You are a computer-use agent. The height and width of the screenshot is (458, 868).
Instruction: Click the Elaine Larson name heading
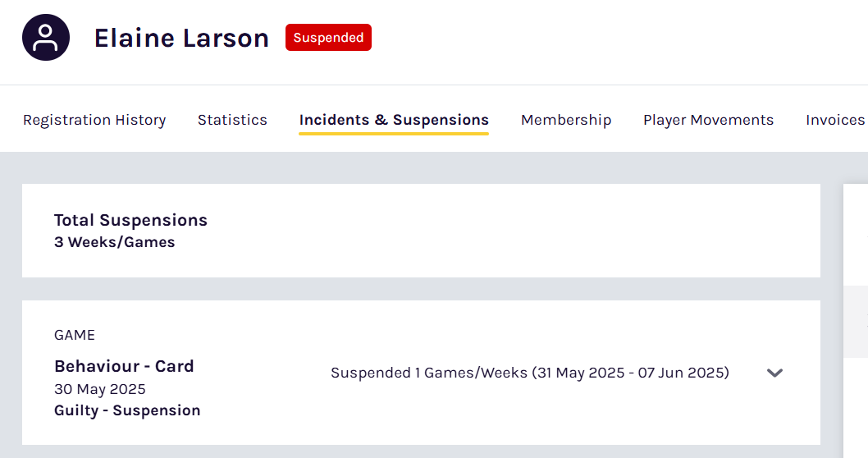coord(181,38)
